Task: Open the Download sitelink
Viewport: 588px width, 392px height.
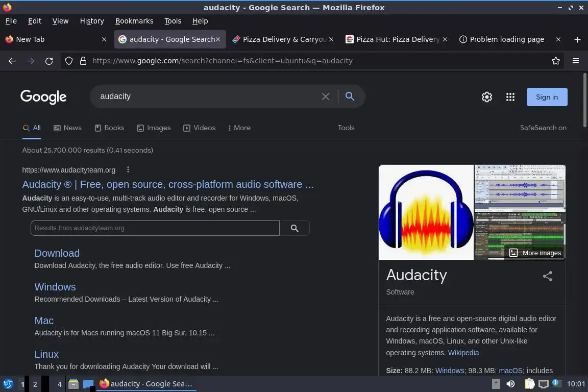Action: [57, 253]
